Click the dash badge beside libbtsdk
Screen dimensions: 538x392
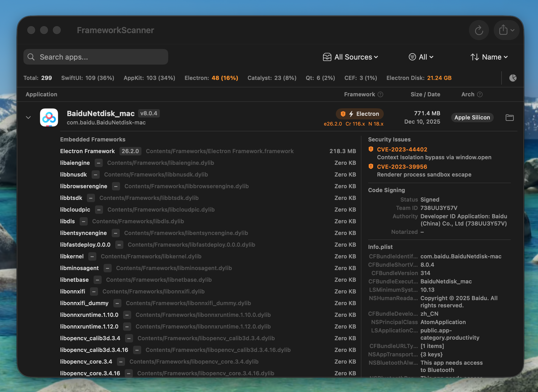(x=91, y=198)
